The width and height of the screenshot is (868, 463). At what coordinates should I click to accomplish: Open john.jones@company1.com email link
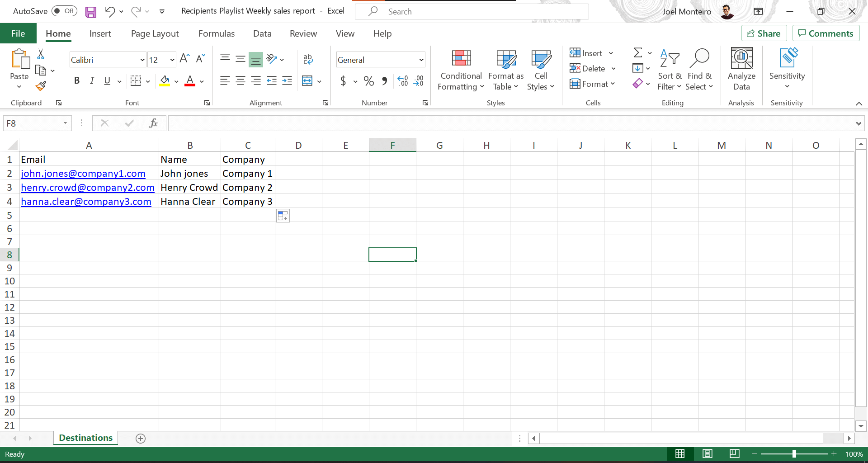83,173
